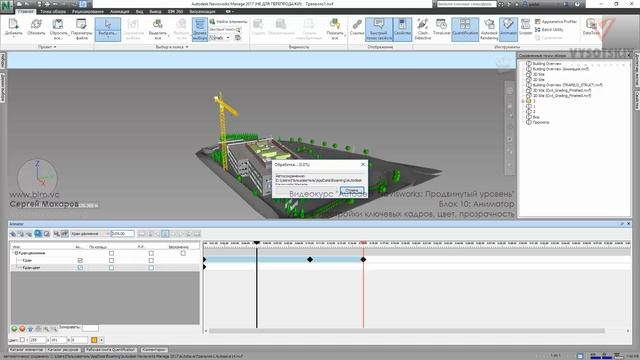Click the Navisworks application logo button
This screenshot has width=640, height=360.
(6, 6)
